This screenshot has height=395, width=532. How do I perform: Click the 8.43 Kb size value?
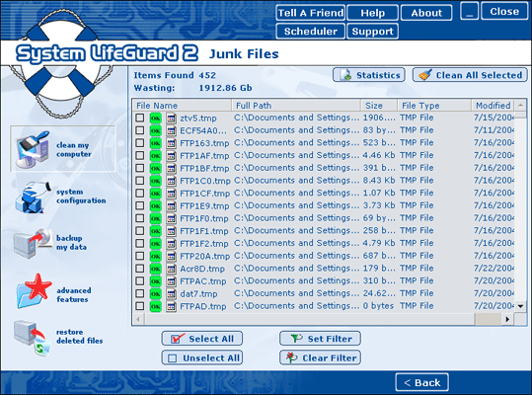click(x=379, y=180)
